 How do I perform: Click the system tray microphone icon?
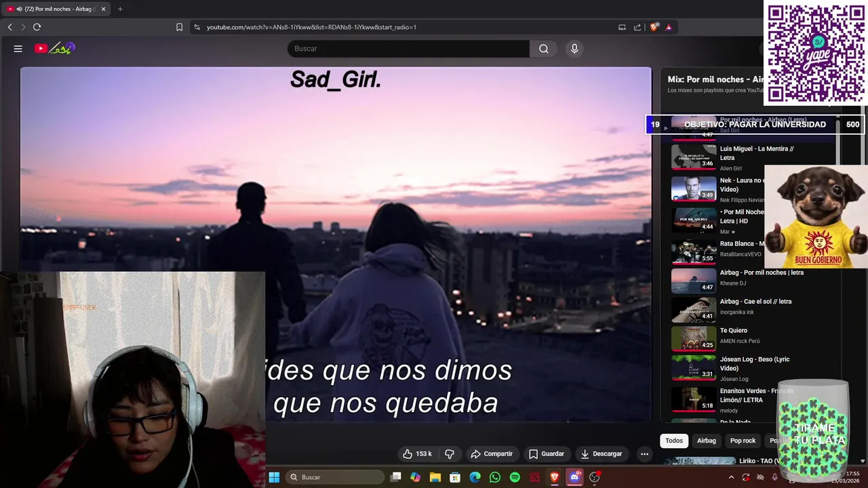click(774, 477)
